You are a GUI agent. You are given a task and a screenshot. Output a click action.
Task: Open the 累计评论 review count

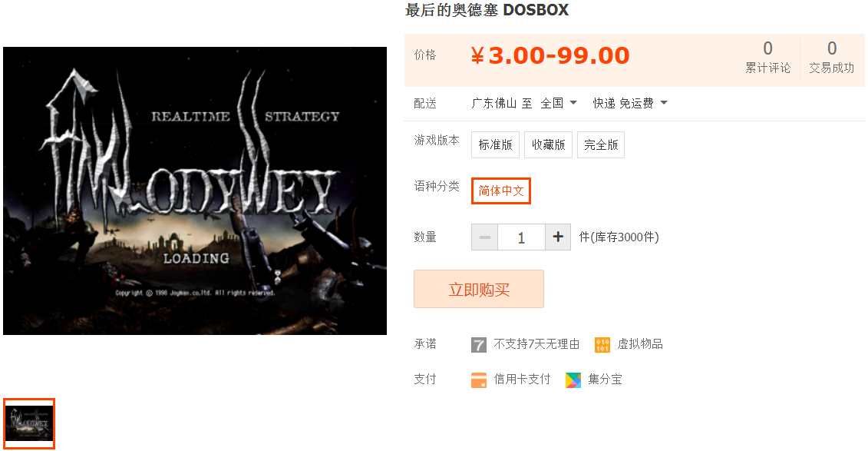pos(767,57)
